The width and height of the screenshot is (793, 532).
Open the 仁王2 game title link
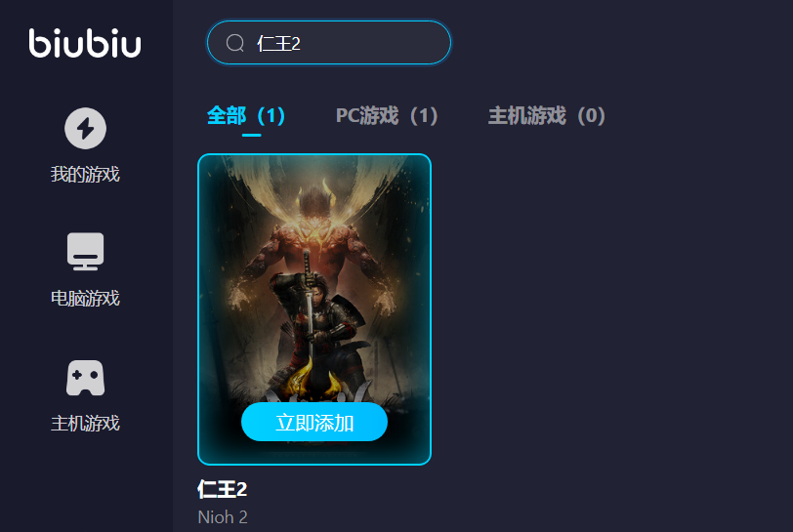pos(222,489)
